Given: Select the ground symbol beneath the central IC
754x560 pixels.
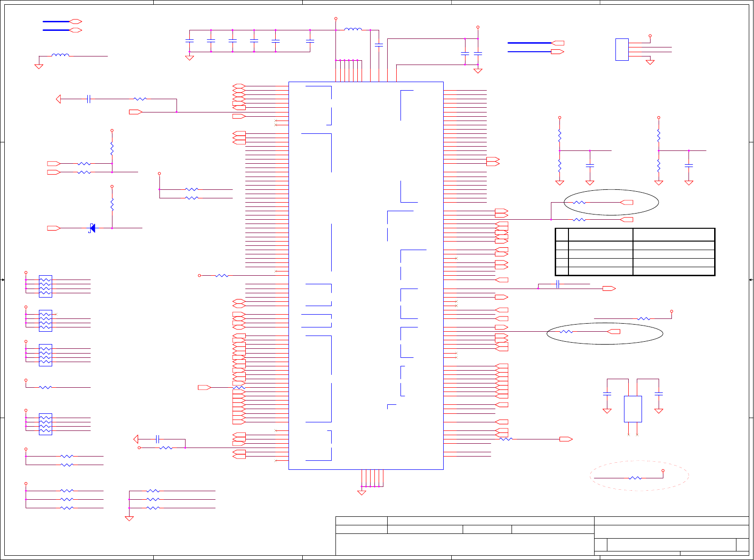Looking at the screenshot, I should pos(362,493).
